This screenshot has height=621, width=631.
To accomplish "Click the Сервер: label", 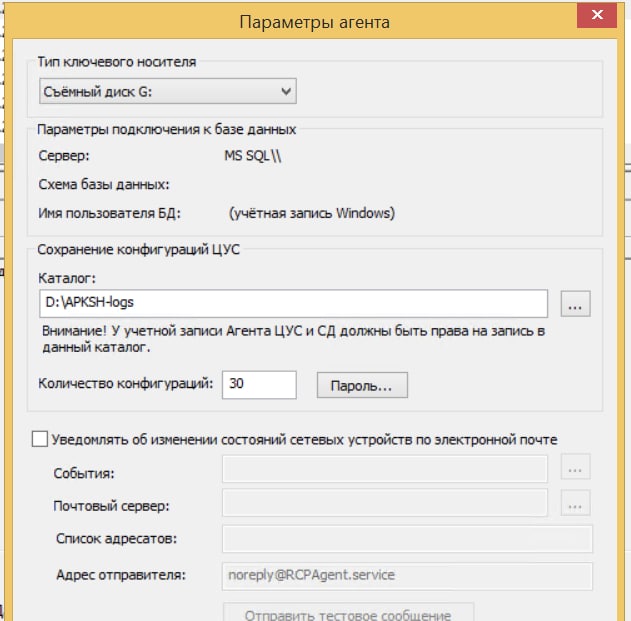I will (64, 155).
